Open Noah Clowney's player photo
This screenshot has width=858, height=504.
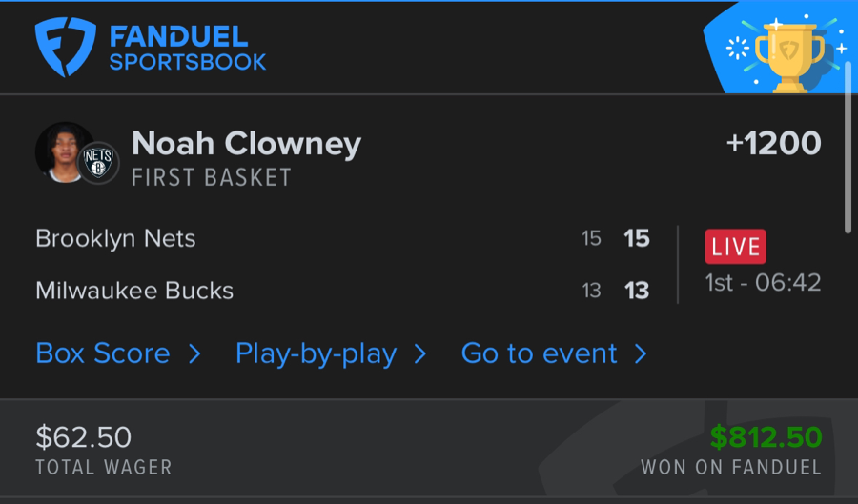click(63, 151)
